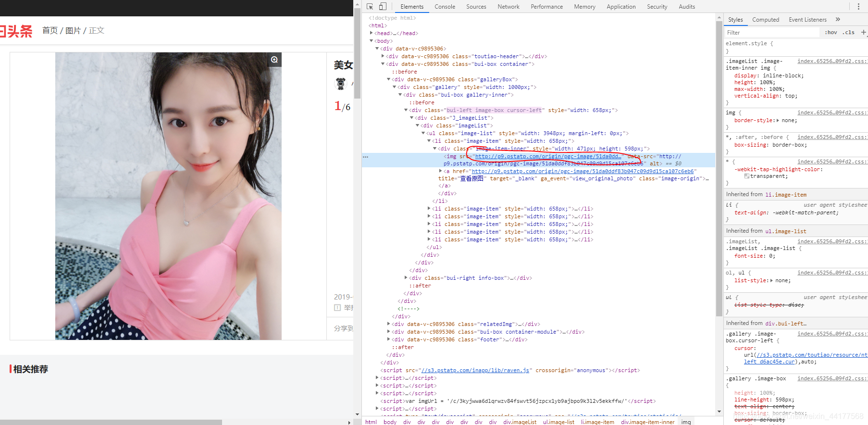Click the font-size: 0 style declaration
This screenshot has height=425, width=868.
[755, 256]
